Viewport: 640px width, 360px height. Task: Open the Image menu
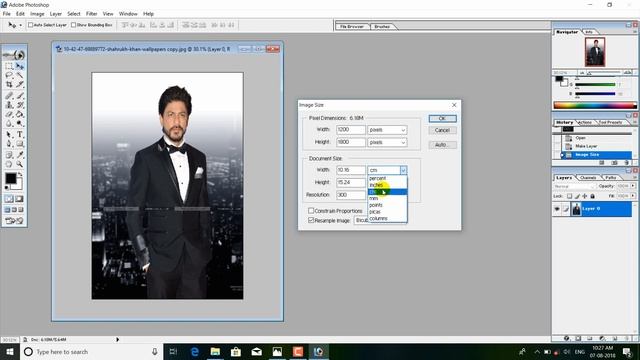(37, 13)
